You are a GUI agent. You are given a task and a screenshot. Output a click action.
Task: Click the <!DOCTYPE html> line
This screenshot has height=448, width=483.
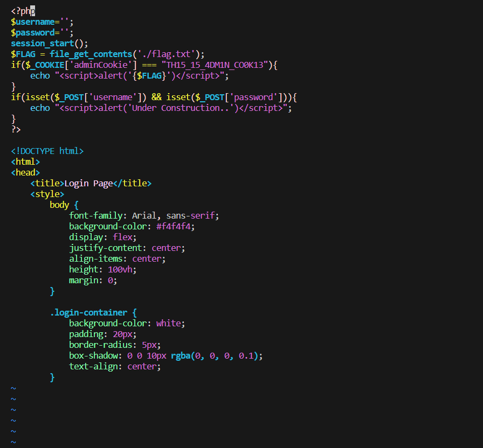(x=47, y=151)
